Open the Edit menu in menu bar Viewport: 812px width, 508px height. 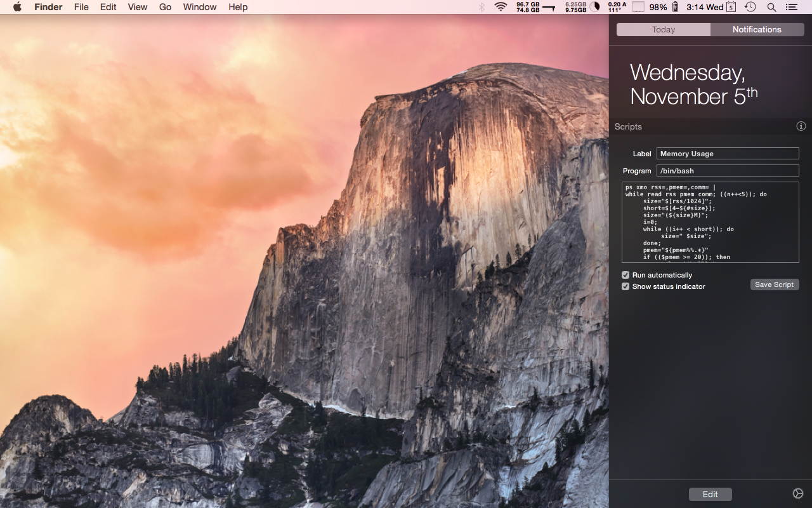[108, 7]
